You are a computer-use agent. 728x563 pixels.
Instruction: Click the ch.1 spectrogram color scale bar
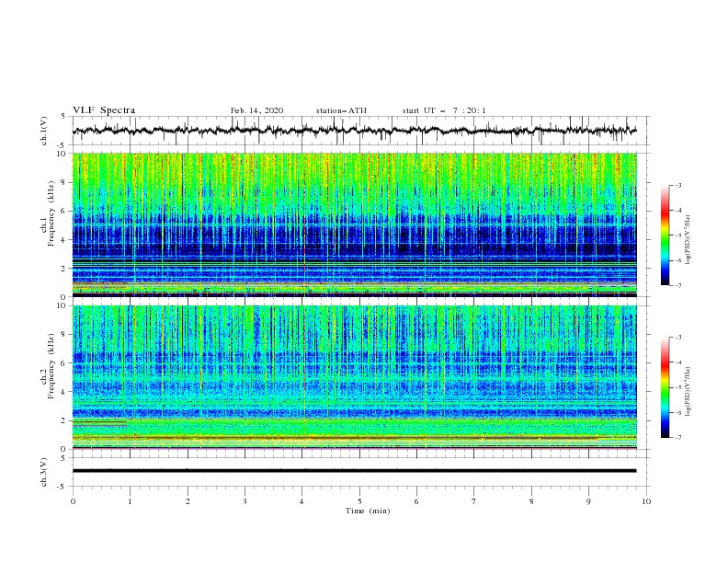click(665, 235)
